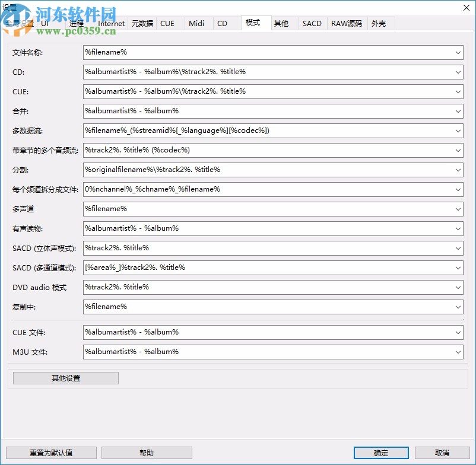
Task: Open the 文件名称 pattern dropdown
Action: coord(458,52)
